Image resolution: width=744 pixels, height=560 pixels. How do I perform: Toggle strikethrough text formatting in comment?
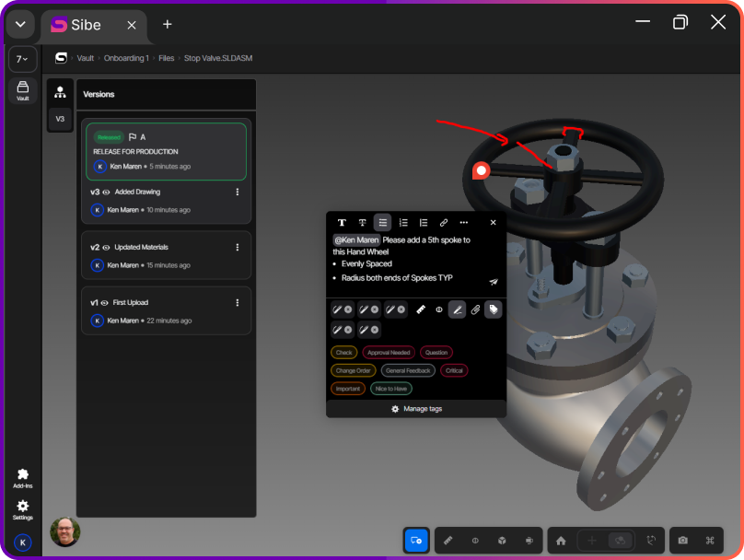tap(362, 223)
